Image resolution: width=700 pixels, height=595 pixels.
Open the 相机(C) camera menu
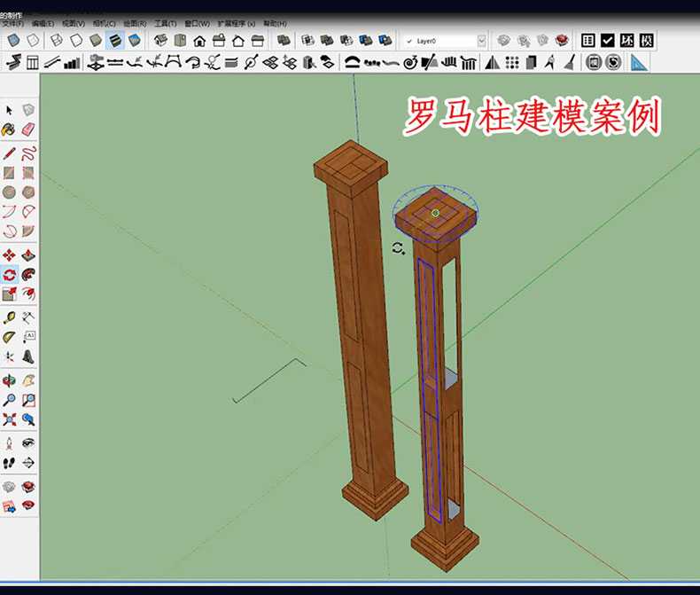(x=105, y=23)
